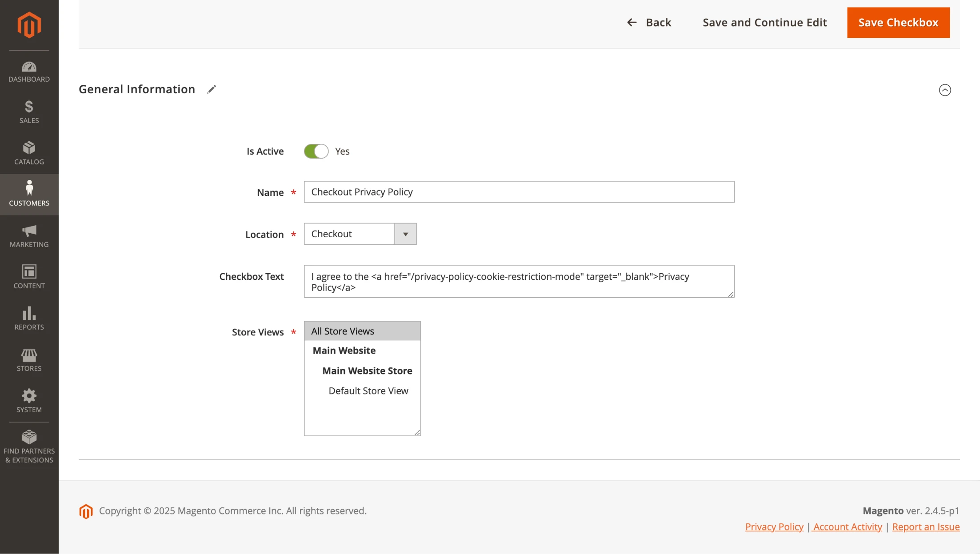The image size is (980, 554).
Task: Open Find Partners and Extensions section
Action: (x=28, y=446)
